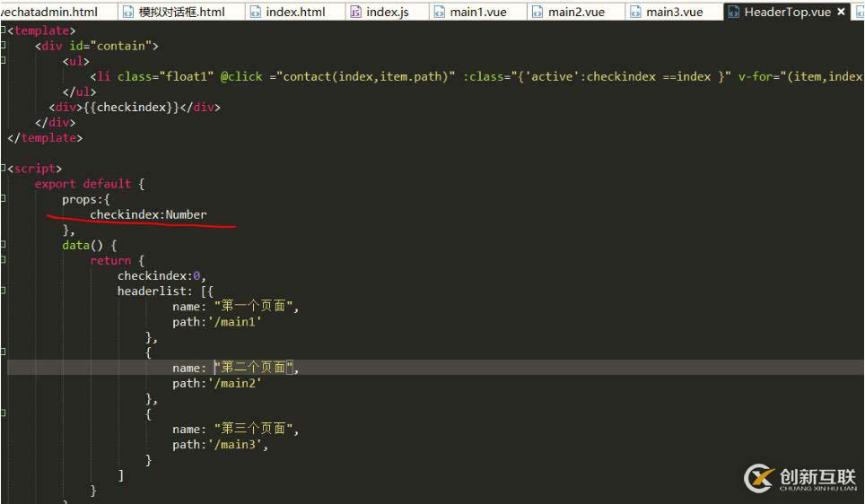The image size is (865, 504).
Task: Collapse the script tag fold marker
Action: click(4, 169)
